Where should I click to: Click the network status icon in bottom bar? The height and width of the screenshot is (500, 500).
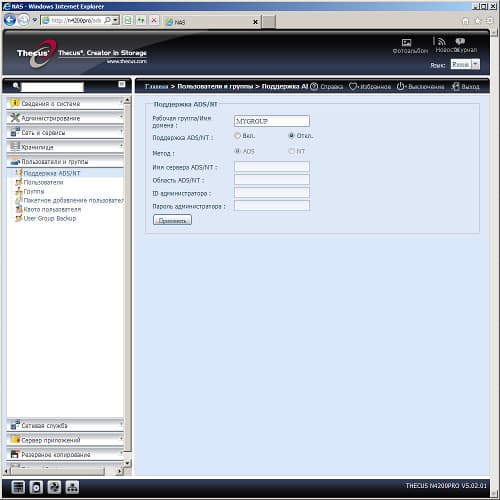72,487
